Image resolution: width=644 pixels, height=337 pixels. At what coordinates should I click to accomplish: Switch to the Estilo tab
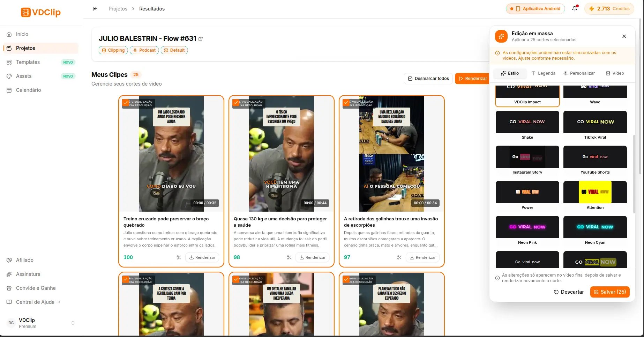pos(510,73)
